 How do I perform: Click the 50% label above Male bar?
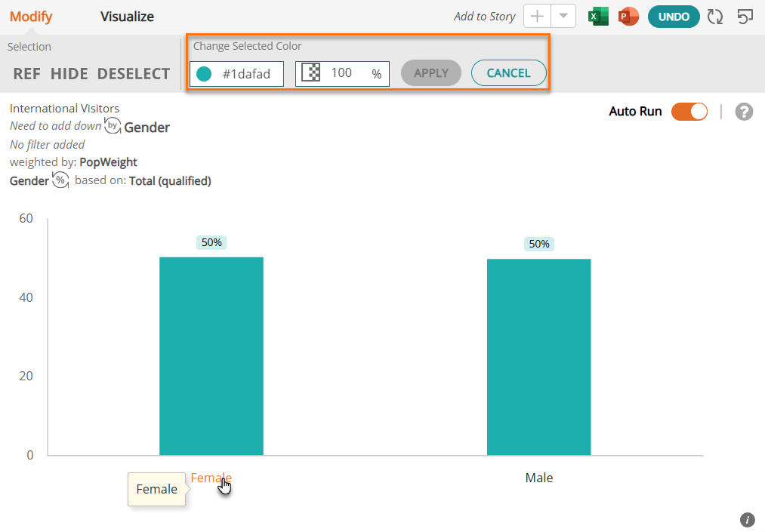coord(539,244)
